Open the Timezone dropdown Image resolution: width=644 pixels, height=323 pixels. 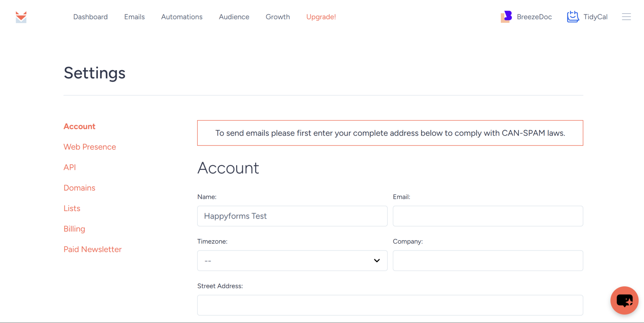[x=292, y=260]
